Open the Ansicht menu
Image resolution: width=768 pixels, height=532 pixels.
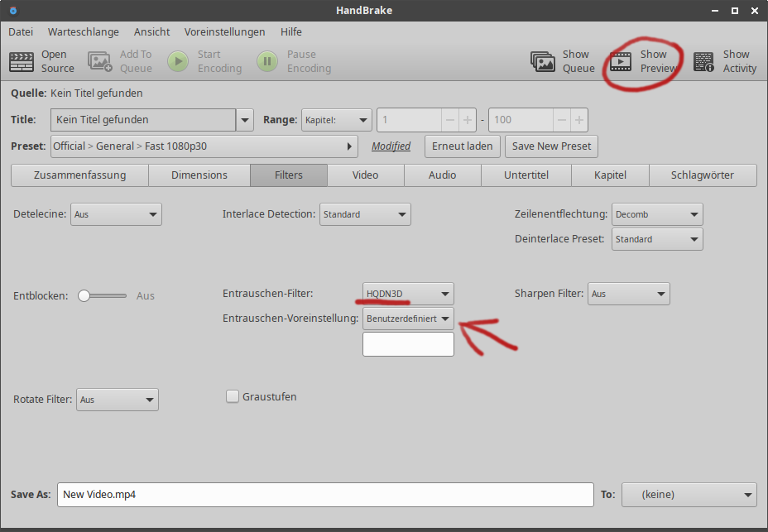tap(151, 31)
